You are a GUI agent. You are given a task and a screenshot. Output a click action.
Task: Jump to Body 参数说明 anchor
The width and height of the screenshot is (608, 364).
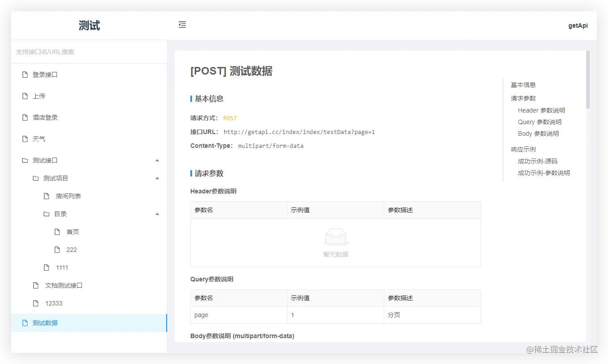[x=538, y=134]
